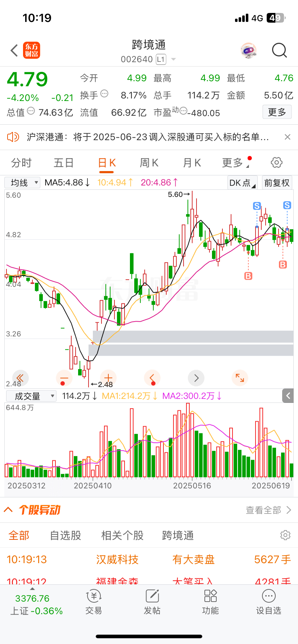Open 汉威科技 stock entry

coord(117,559)
